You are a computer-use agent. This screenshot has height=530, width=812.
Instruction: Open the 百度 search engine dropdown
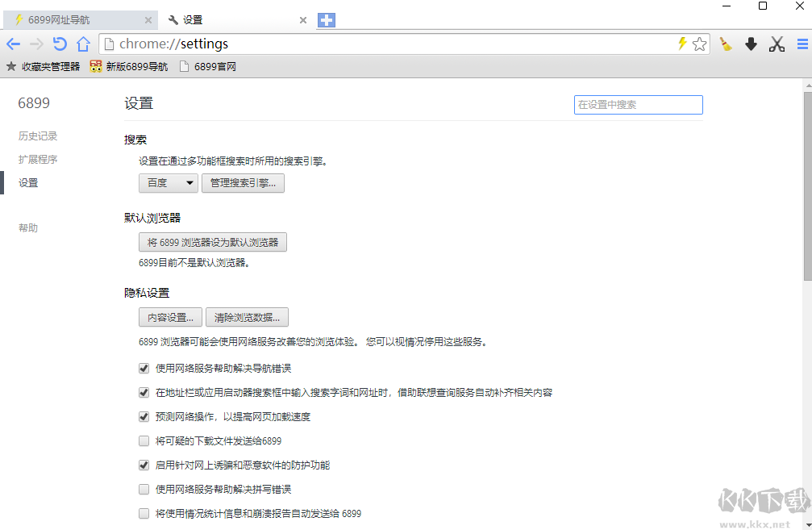click(x=168, y=183)
